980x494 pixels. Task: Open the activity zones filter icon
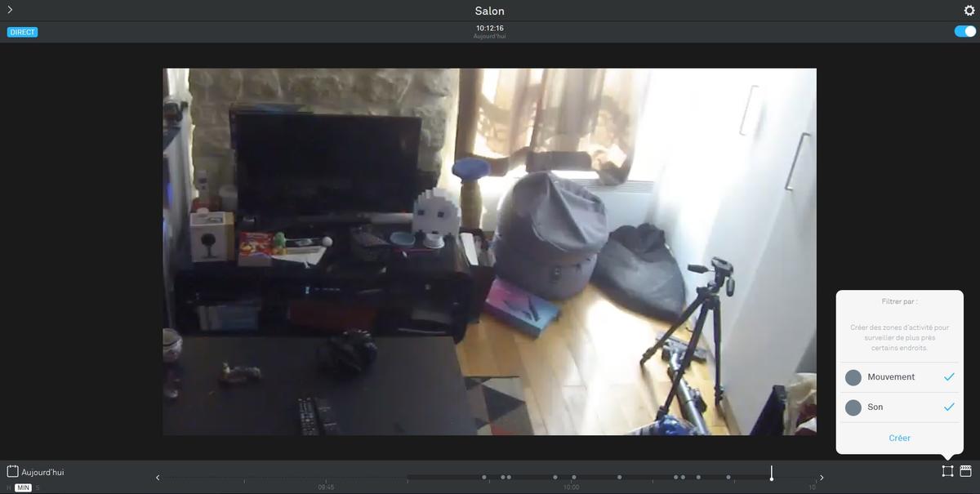(x=947, y=471)
